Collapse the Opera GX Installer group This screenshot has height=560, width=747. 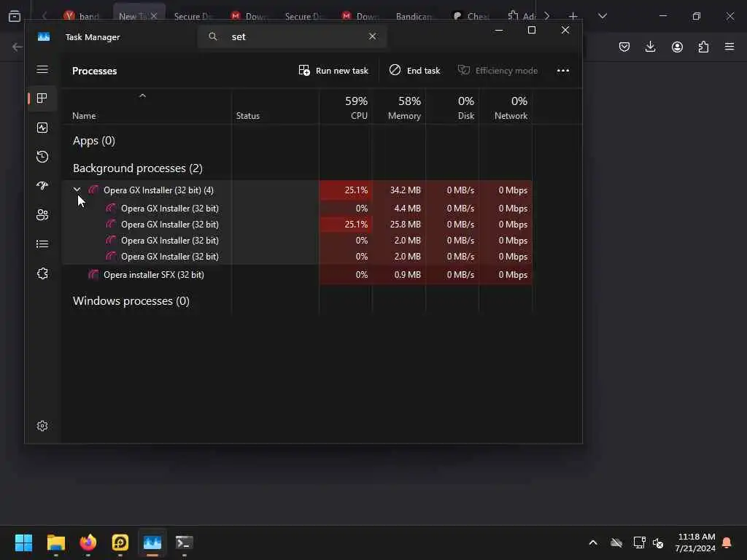pyautogui.click(x=77, y=190)
